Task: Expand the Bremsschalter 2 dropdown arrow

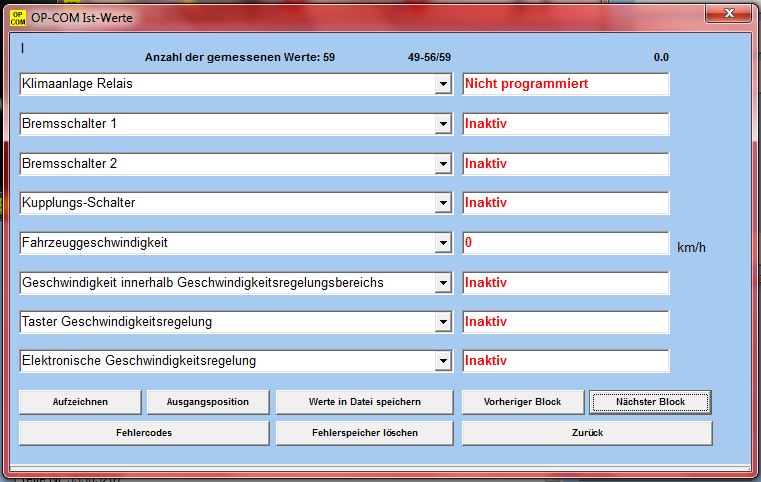Action: tap(443, 164)
